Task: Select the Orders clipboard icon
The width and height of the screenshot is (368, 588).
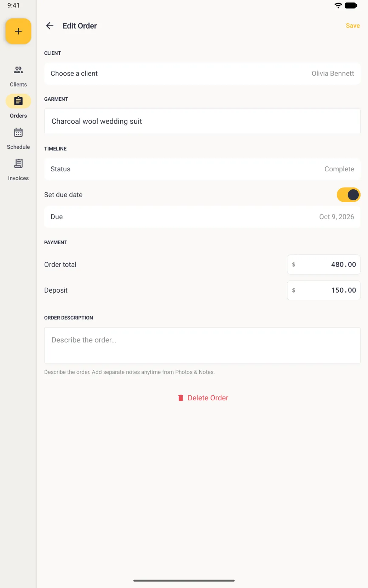Action: pyautogui.click(x=18, y=101)
